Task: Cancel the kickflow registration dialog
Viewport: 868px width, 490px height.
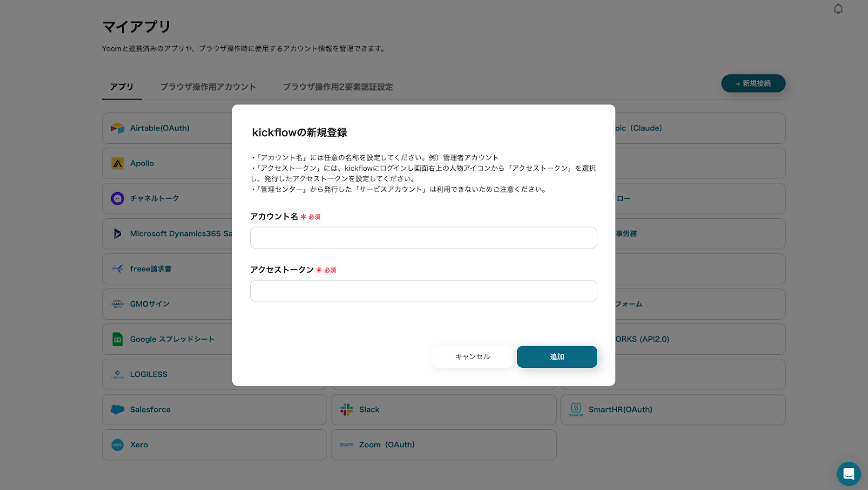Action: (473, 357)
